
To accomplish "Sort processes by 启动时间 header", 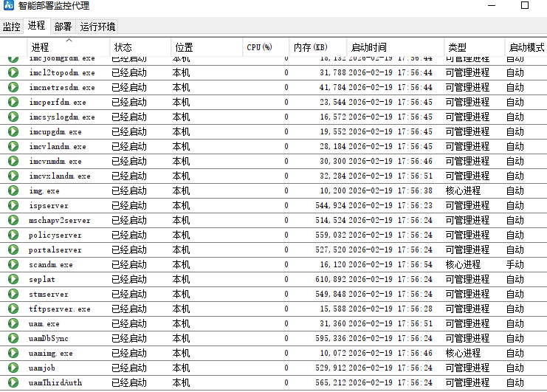I will tap(368, 47).
